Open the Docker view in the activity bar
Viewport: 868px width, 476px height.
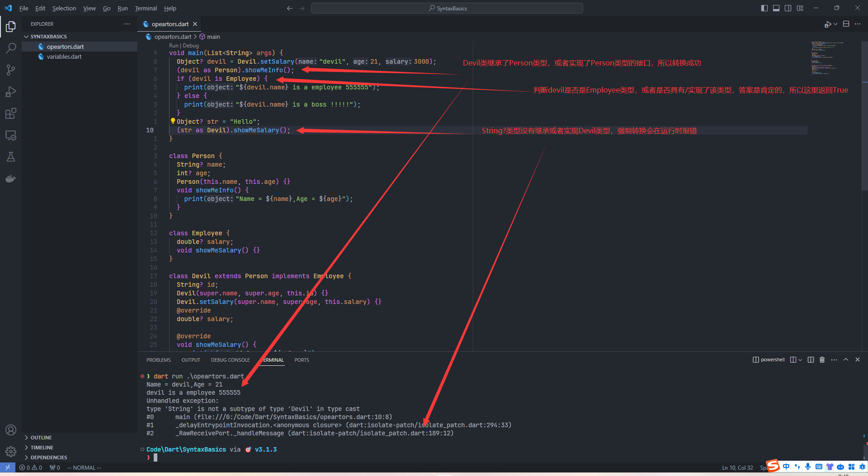11,178
